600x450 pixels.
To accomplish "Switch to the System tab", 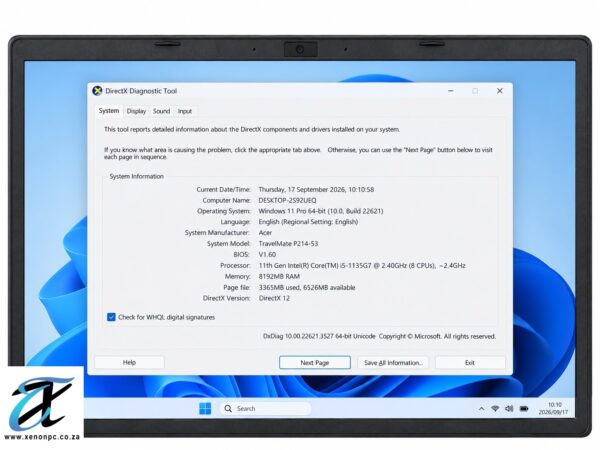I will [109, 111].
